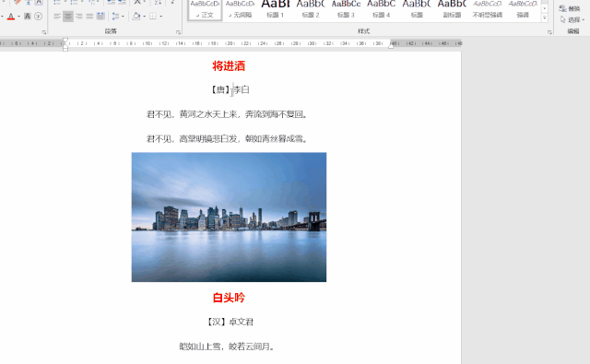Click the borders icon
This screenshot has width=590, height=364.
[153, 17]
